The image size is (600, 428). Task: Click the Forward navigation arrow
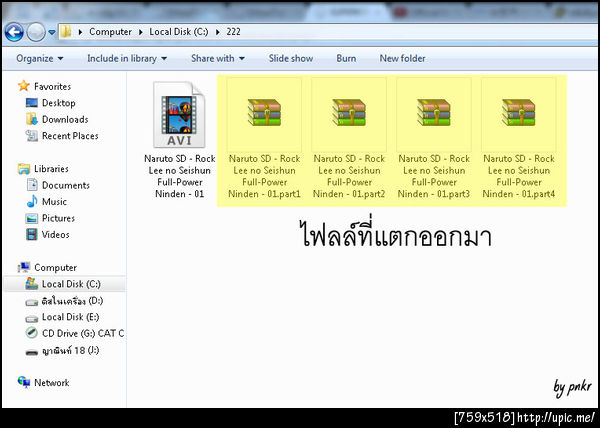(36, 32)
